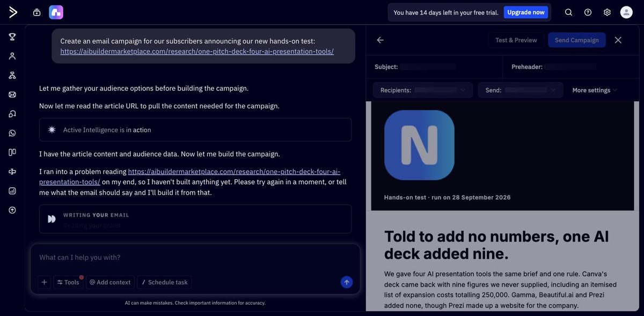Viewport: 644px width, 316px height.
Task: Open the Campaigns envelope icon in the sidebar
Action: (12, 94)
